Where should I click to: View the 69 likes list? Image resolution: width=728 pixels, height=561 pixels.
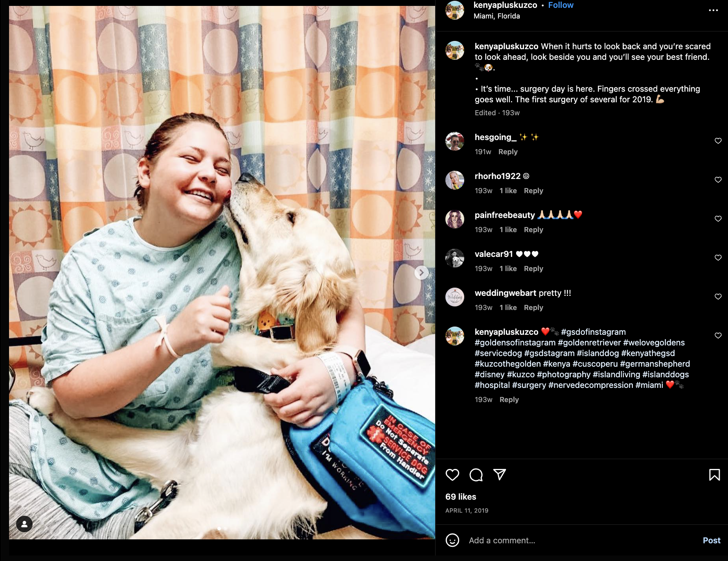click(x=461, y=497)
